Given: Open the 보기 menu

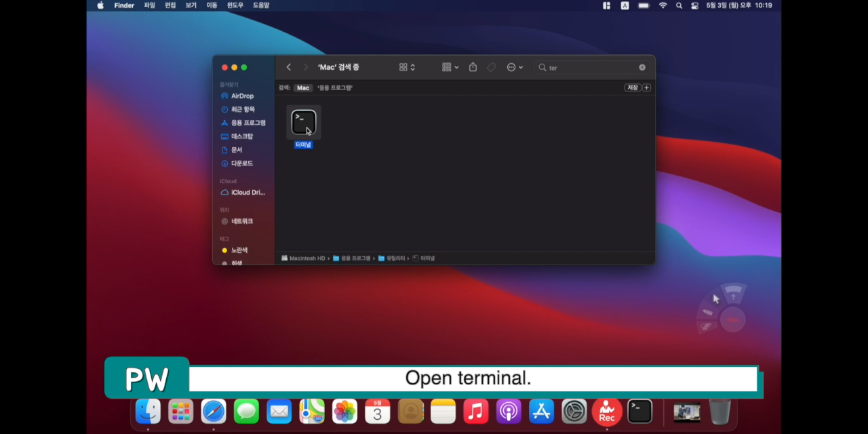Looking at the screenshot, I should [x=191, y=5].
